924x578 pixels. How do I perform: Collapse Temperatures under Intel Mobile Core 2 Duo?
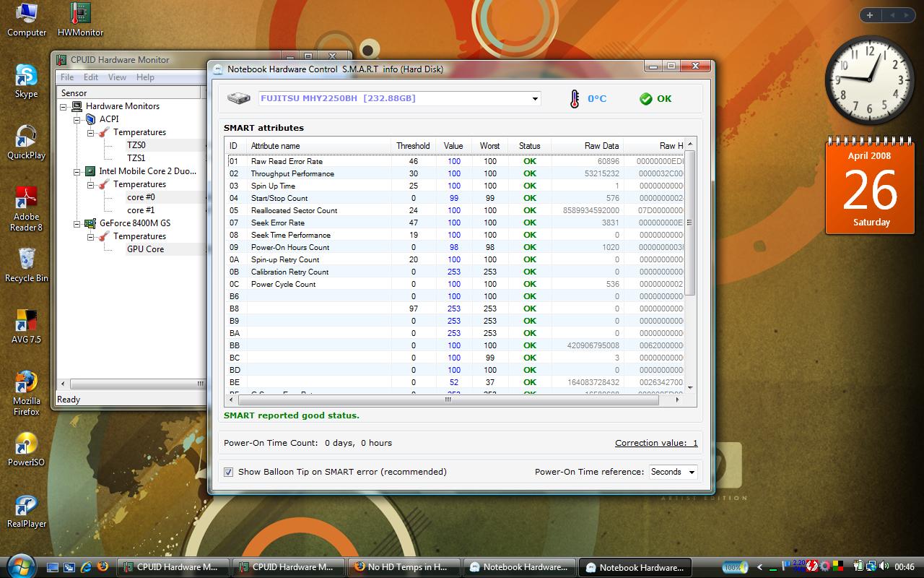pos(90,184)
